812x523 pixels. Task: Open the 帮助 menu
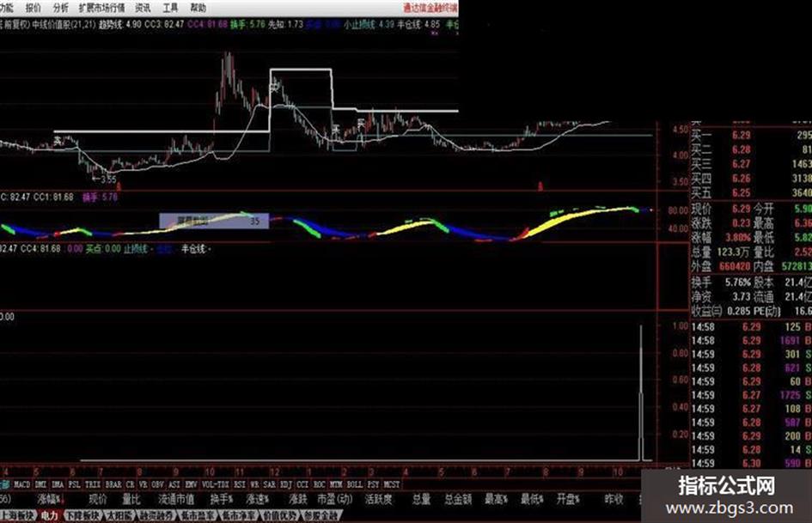pyautogui.click(x=198, y=8)
